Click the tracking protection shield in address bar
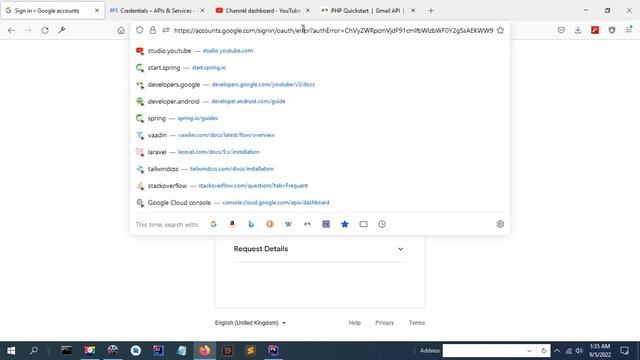640x360 pixels. (x=140, y=30)
